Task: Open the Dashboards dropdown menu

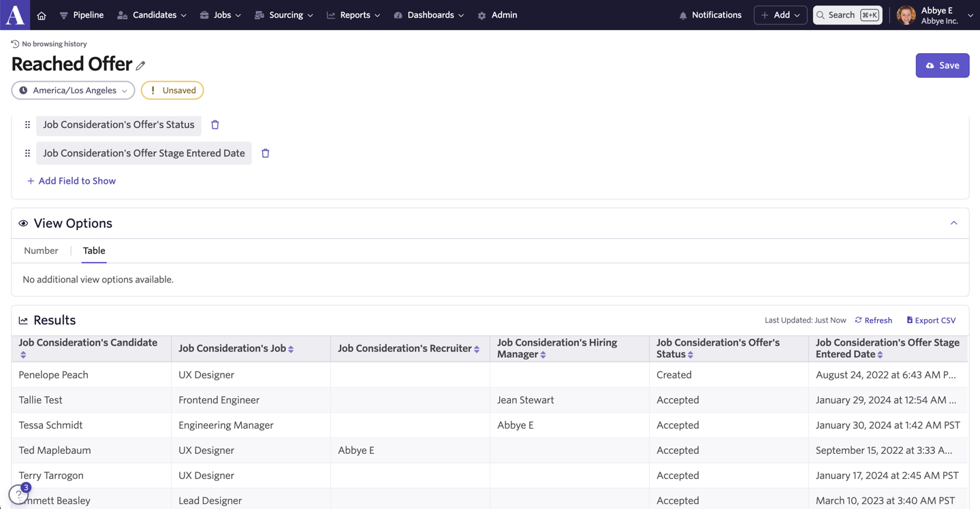Action: pos(429,15)
